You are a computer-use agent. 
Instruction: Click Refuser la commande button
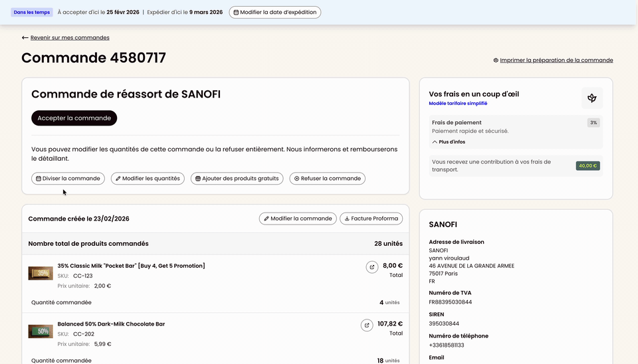pos(327,179)
